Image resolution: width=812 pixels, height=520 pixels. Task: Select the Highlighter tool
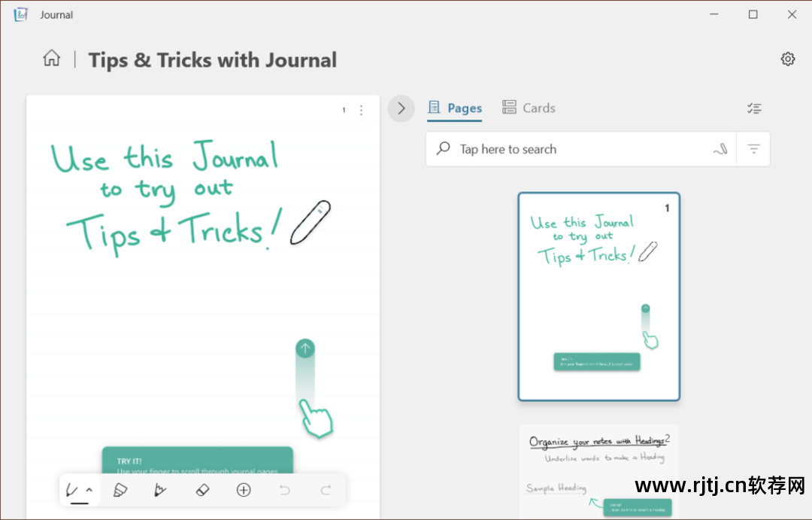120,490
